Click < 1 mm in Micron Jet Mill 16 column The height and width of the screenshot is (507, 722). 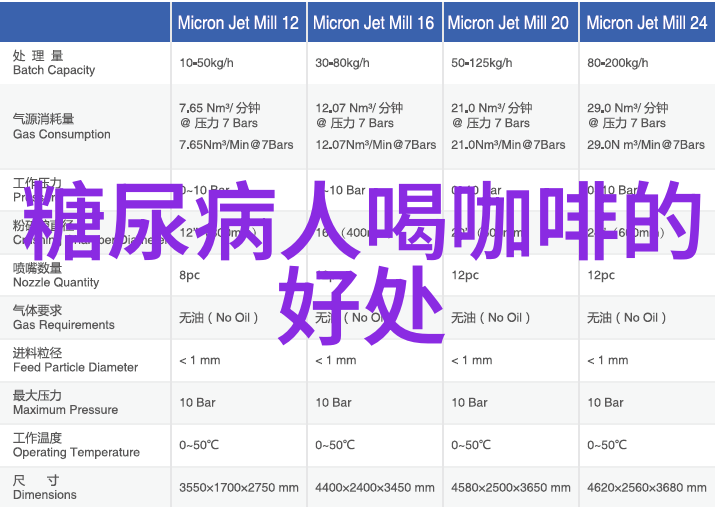pyautogui.click(x=336, y=360)
